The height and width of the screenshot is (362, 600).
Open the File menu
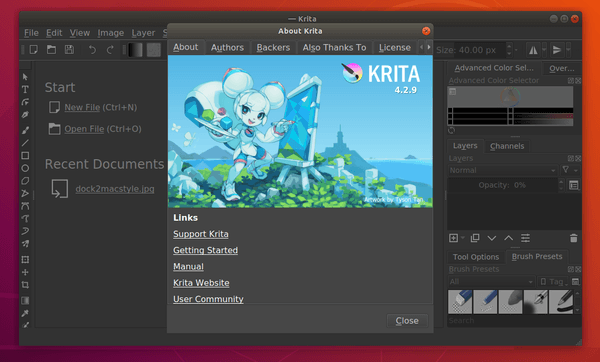coord(31,33)
